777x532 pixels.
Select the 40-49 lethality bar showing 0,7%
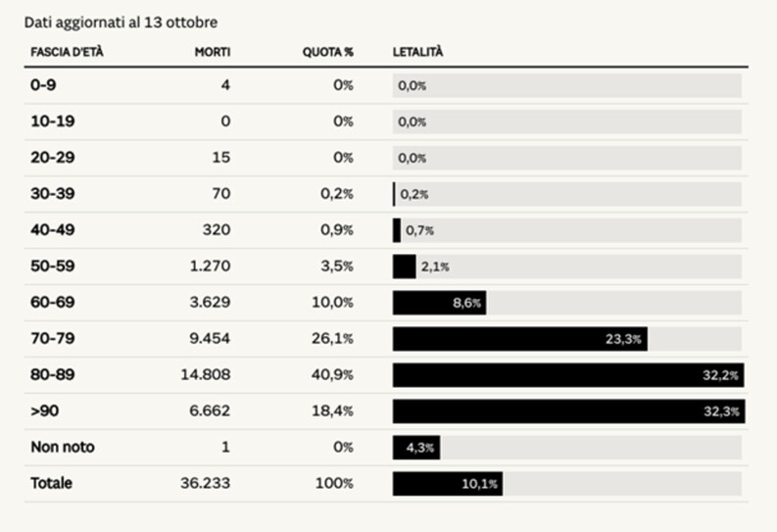pos(397,230)
